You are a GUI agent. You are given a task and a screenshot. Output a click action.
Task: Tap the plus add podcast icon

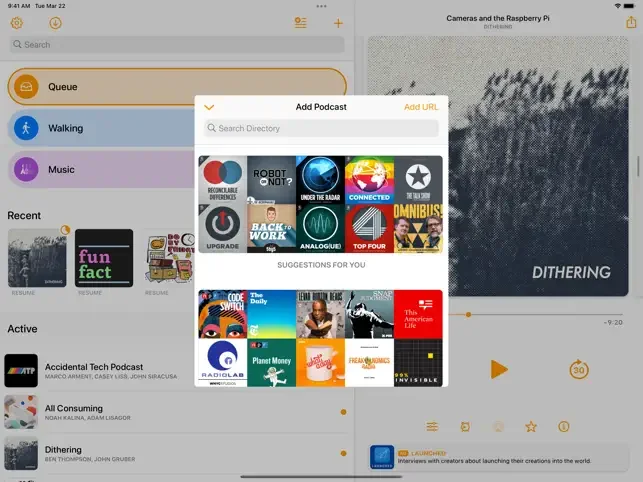tap(338, 23)
